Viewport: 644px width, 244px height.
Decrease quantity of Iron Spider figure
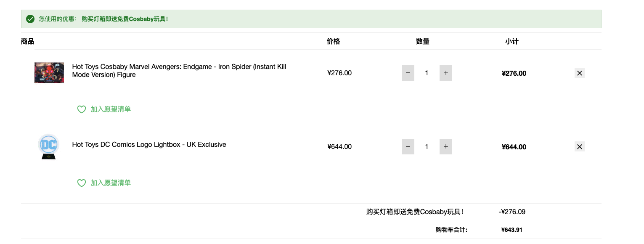(x=408, y=73)
